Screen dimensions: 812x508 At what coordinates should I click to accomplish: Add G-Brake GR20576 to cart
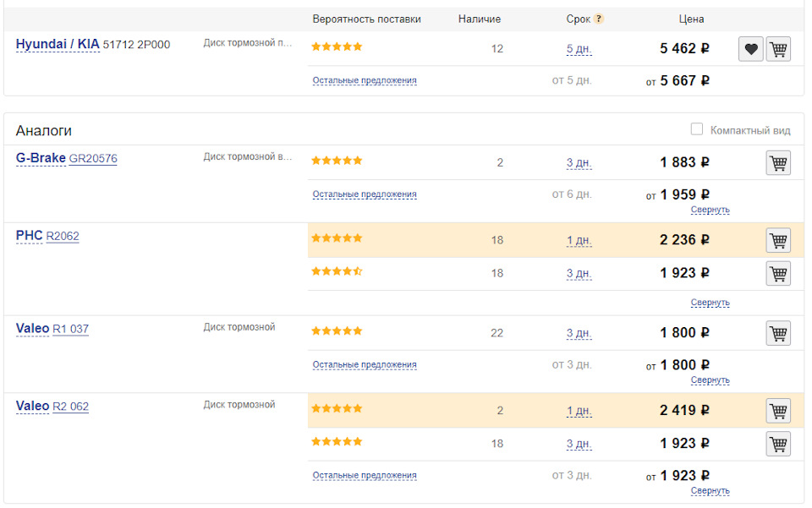(x=778, y=162)
